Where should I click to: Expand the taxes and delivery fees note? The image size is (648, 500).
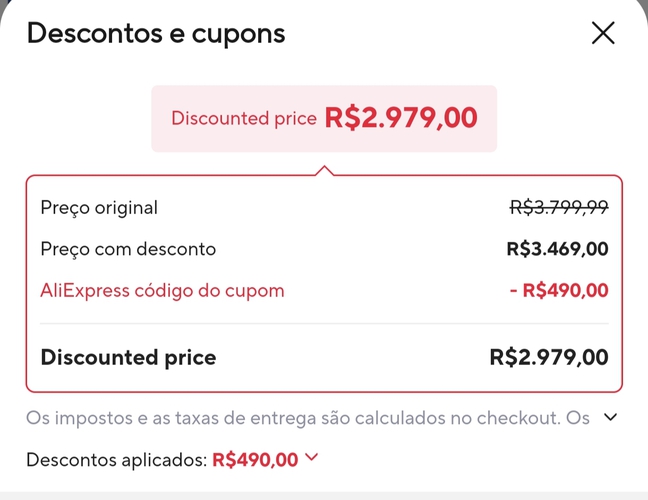pos(612,417)
